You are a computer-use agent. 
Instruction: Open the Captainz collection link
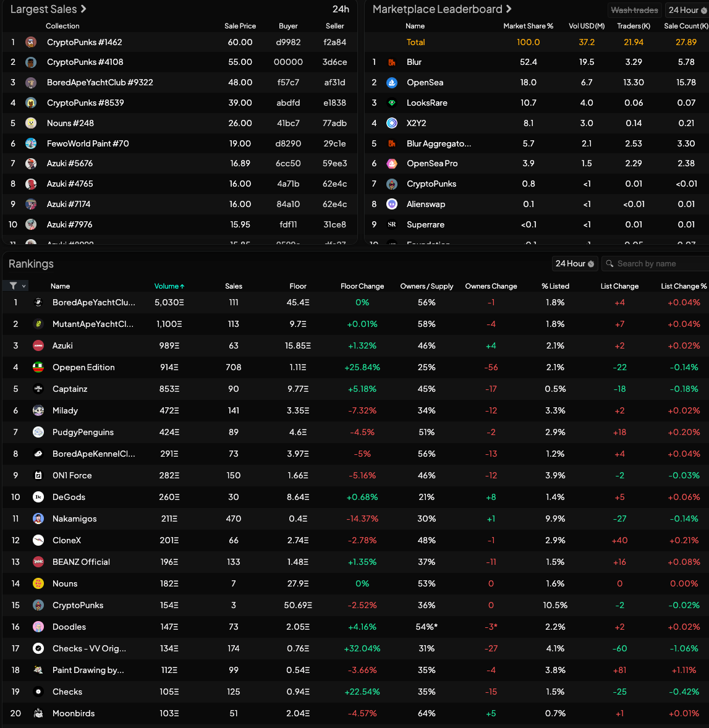[x=70, y=389]
